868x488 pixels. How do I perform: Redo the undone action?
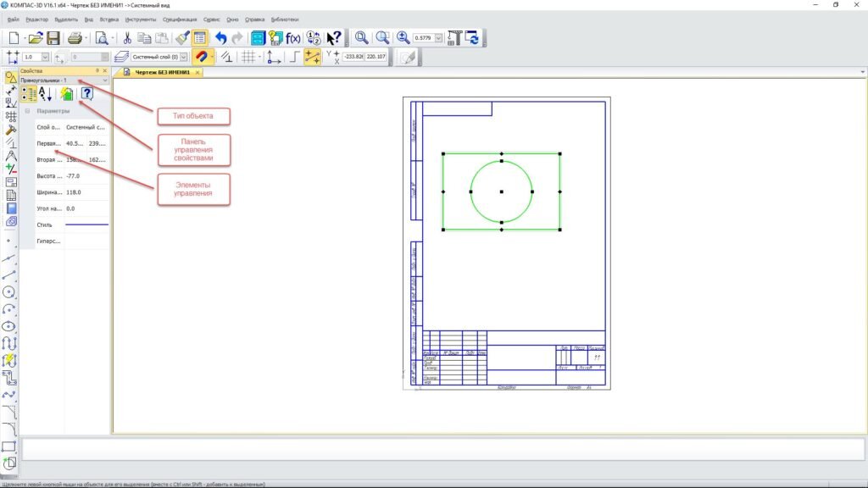point(237,37)
